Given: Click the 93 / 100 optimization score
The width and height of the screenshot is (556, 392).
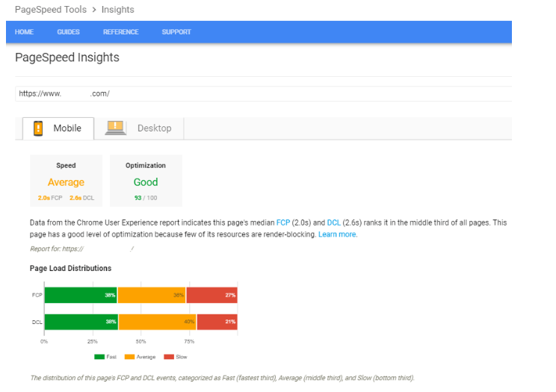Looking at the screenshot, I should pos(146,198).
